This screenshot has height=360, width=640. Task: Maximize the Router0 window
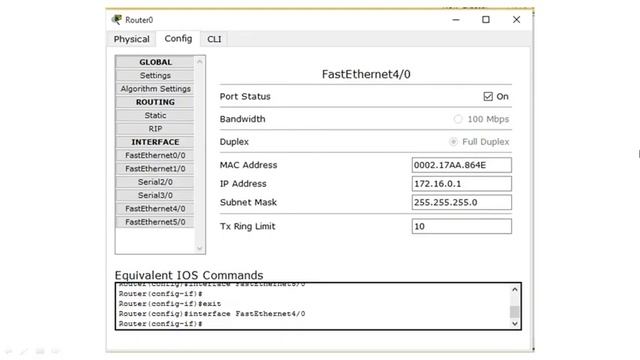point(486,20)
